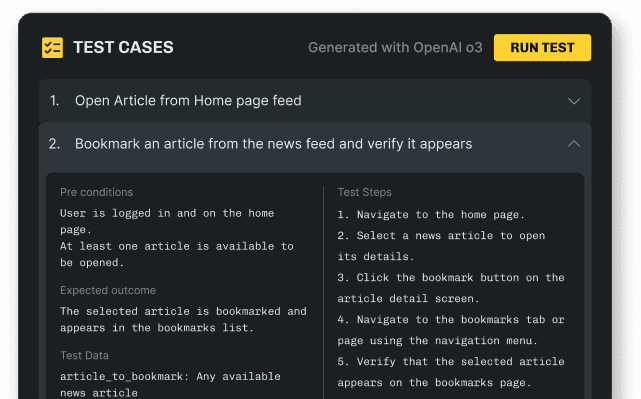Click the RUN TEST button
The image size is (641, 399).
click(542, 47)
